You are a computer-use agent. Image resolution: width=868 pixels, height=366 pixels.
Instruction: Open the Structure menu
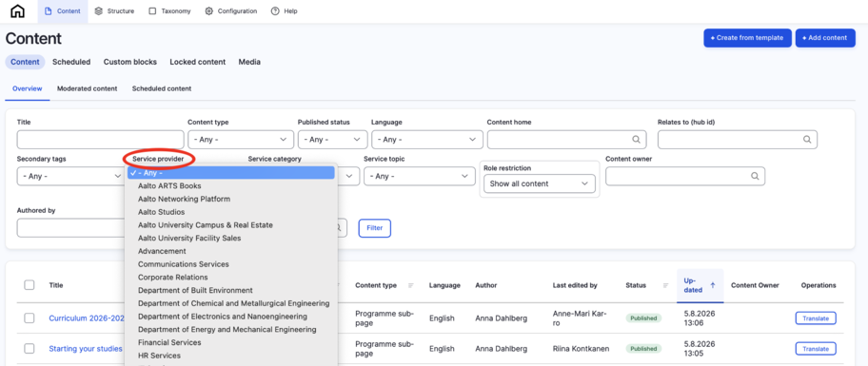tap(114, 11)
